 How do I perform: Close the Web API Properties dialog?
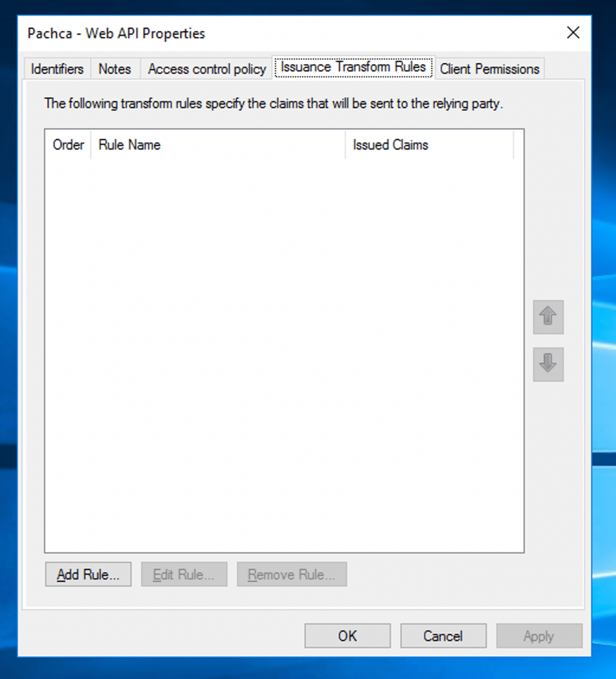(x=573, y=33)
